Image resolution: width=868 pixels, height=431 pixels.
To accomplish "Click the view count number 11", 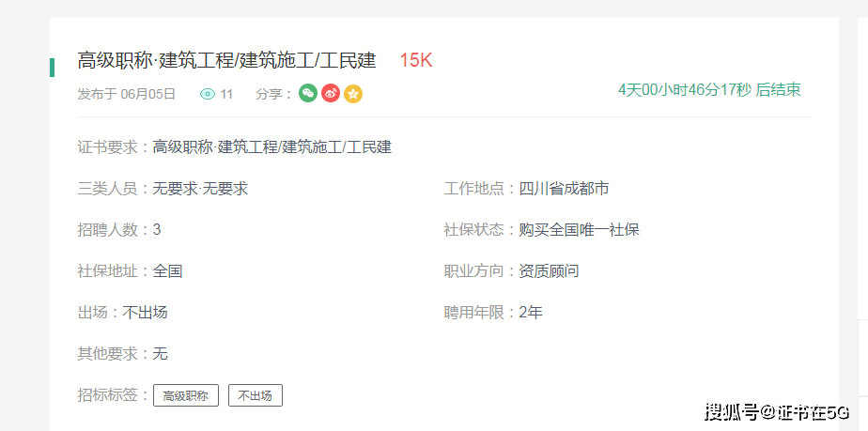I will tap(226, 94).
